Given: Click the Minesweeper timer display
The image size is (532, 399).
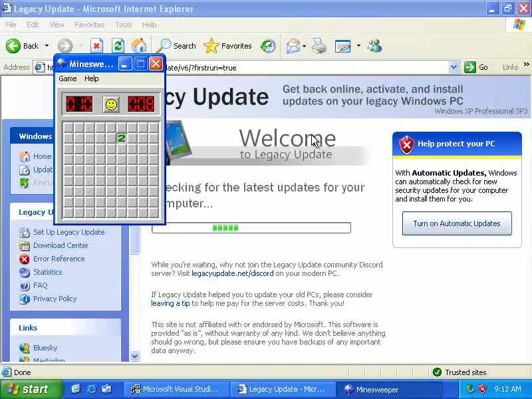Looking at the screenshot, I should [141, 104].
